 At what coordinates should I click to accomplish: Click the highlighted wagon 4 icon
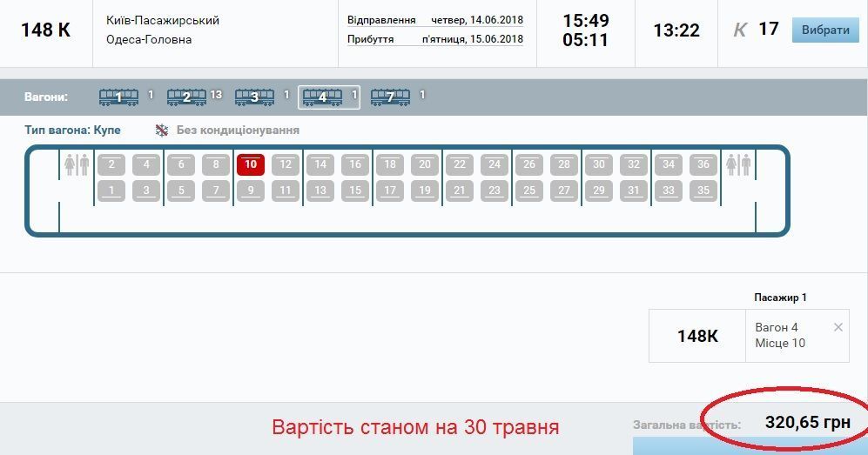tap(322, 97)
